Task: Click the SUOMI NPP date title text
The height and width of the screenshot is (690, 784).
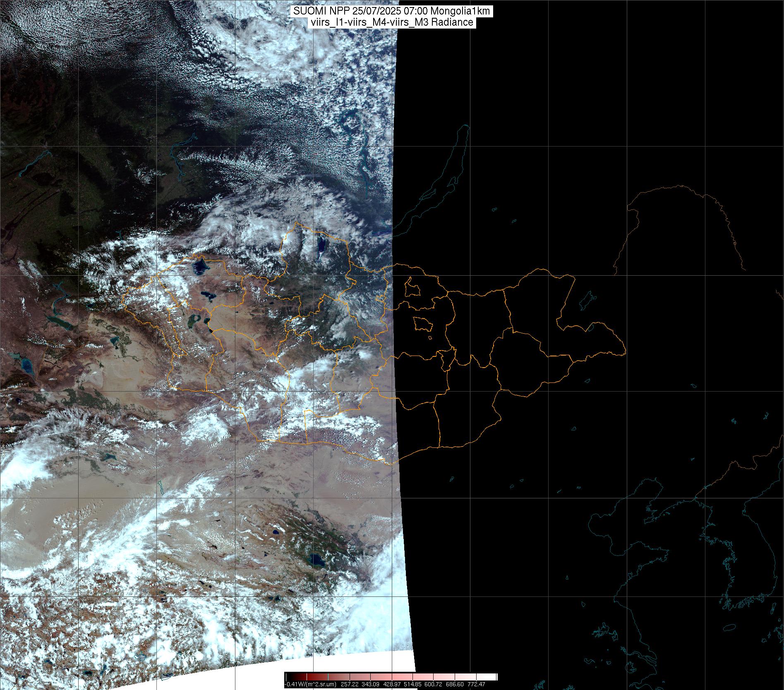Action: tap(391, 11)
